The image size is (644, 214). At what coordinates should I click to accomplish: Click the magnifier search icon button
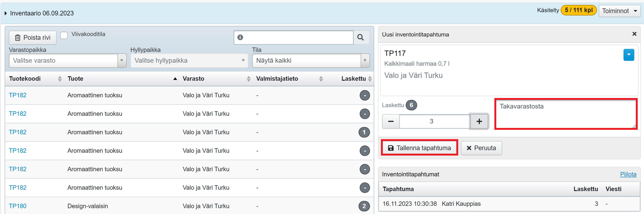(x=360, y=38)
